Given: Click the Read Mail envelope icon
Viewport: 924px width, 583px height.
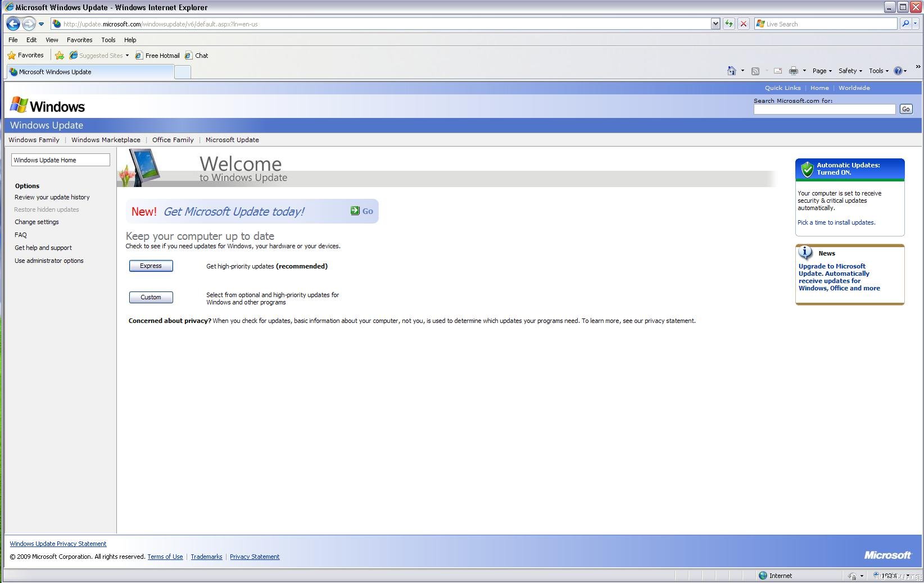Looking at the screenshot, I should [x=778, y=71].
